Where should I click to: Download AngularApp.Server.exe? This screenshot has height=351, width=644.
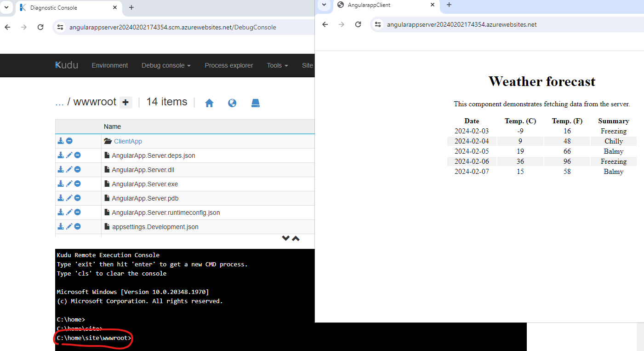coord(61,184)
